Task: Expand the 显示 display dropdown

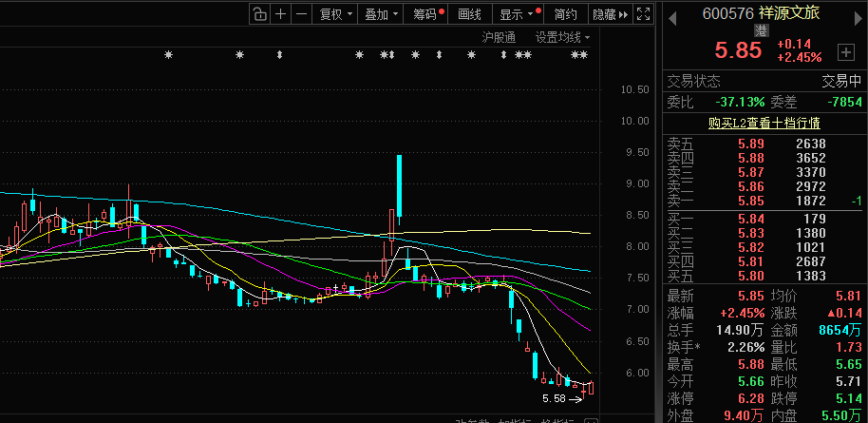Action: (x=518, y=13)
